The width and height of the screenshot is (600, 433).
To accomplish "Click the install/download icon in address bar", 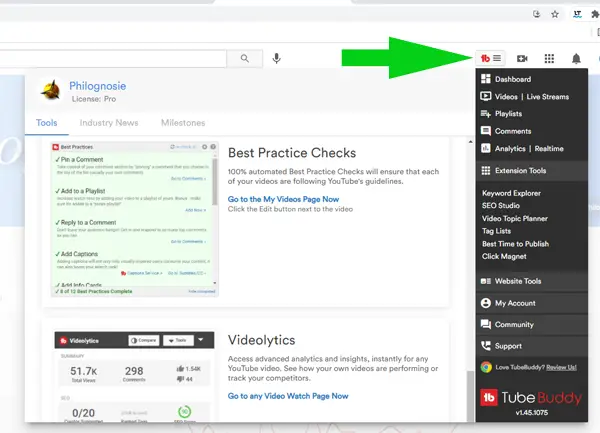I will (x=536, y=15).
